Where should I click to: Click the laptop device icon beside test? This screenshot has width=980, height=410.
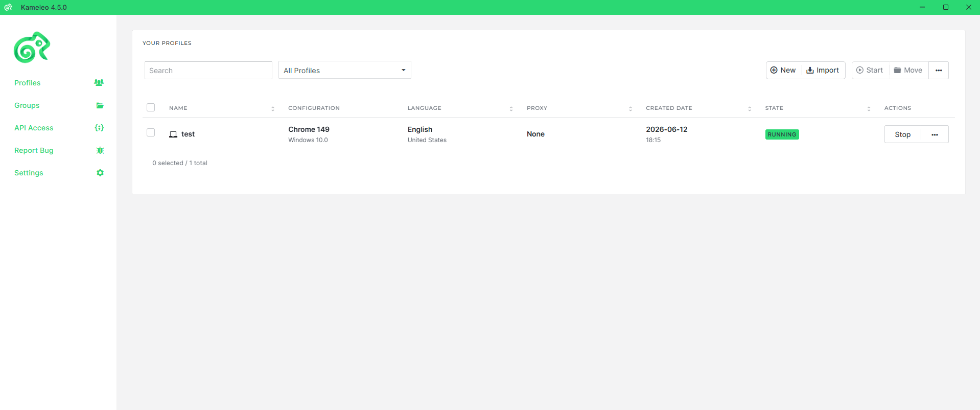click(x=173, y=134)
